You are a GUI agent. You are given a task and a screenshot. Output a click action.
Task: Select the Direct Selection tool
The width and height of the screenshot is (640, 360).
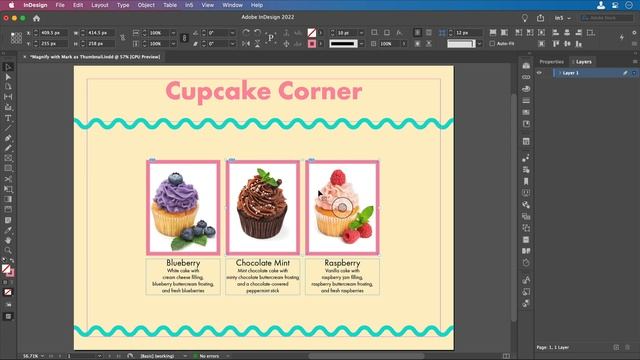(8, 77)
